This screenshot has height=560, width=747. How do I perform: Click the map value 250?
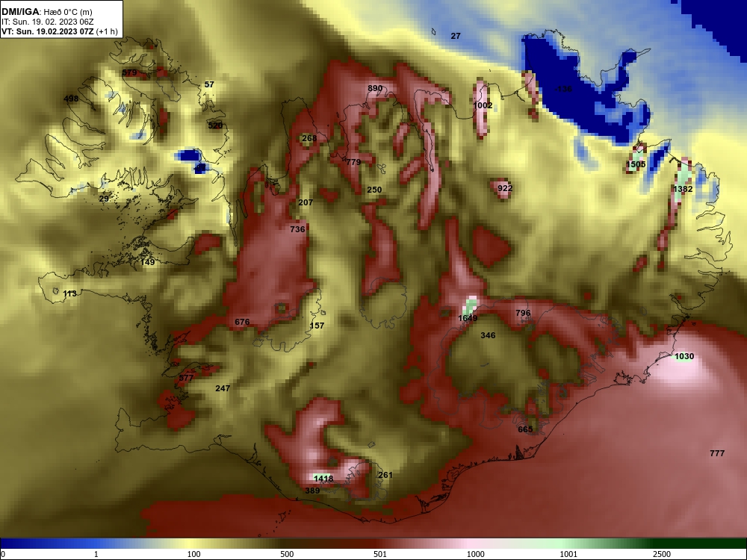pos(374,190)
